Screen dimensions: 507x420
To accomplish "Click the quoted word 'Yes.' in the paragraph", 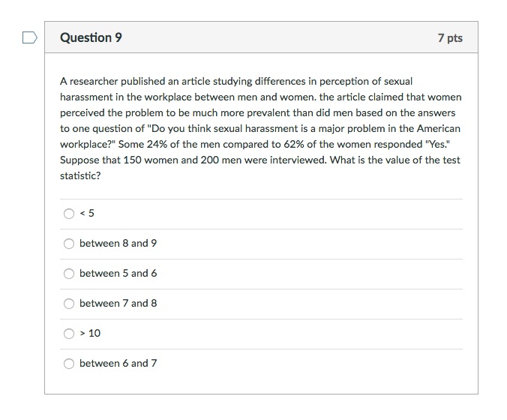I will 437,144.
